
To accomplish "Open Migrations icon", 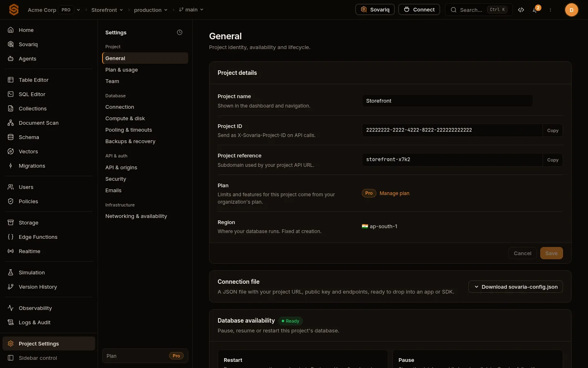I will click(11, 166).
